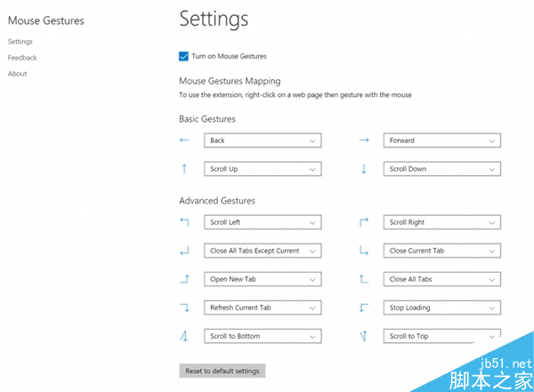Click the gesture icon beside Stop Loading
Image resolution: width=534 pixels, height=392 pixels.
click(x=364, y=308)
